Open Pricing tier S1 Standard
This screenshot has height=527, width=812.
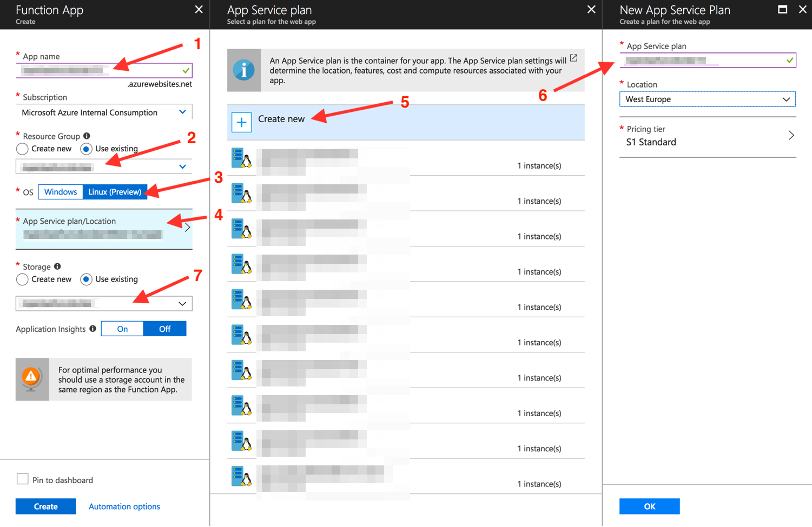[x=708, y=136]
